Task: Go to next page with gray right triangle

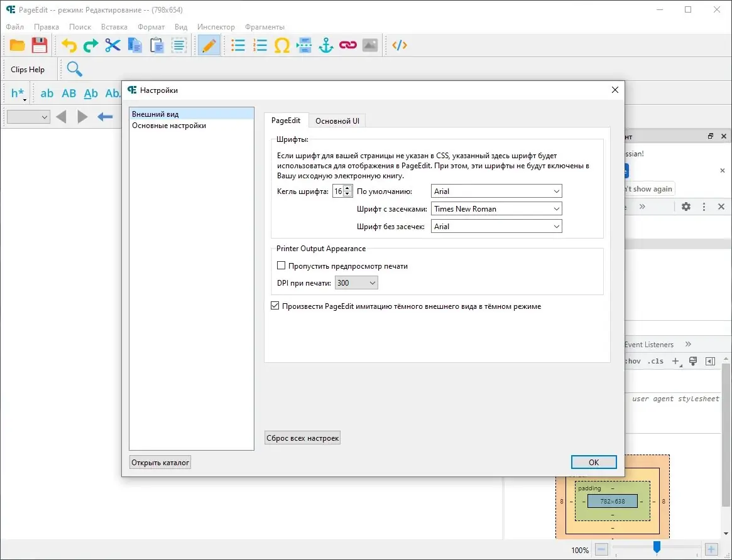Action: (x=83, y=117)
